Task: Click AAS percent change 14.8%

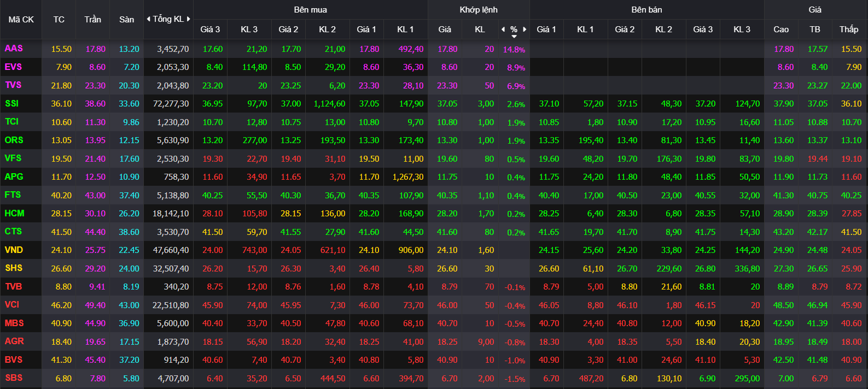Action: 514,49
